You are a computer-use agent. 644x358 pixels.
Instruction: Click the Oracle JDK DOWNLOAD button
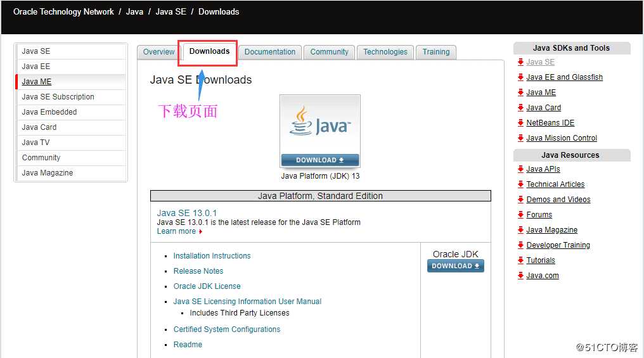click(456, 266)
